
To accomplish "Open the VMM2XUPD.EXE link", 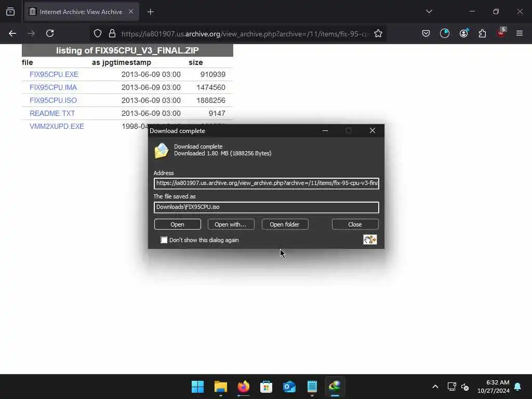I will [x=57, y=126].
